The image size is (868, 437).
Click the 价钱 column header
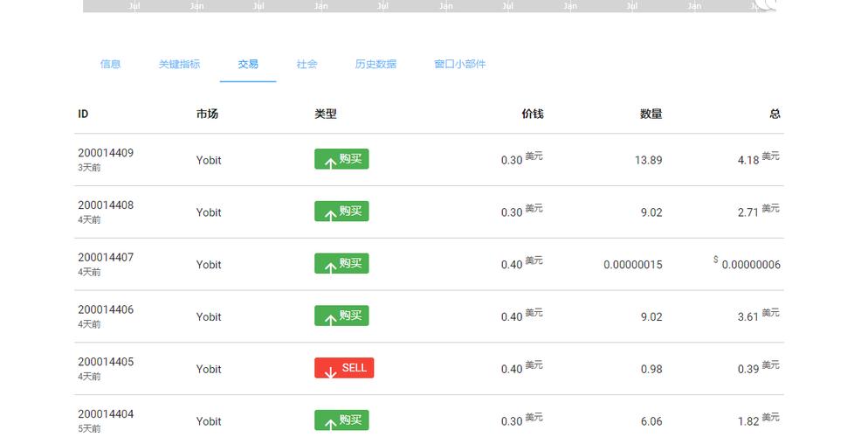click(x=532, y=114)
